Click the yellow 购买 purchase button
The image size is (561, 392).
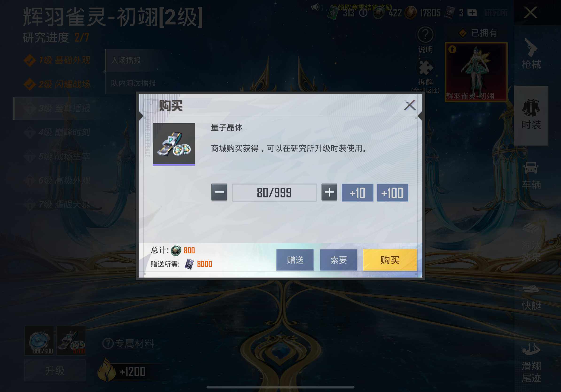click(390, 260)
